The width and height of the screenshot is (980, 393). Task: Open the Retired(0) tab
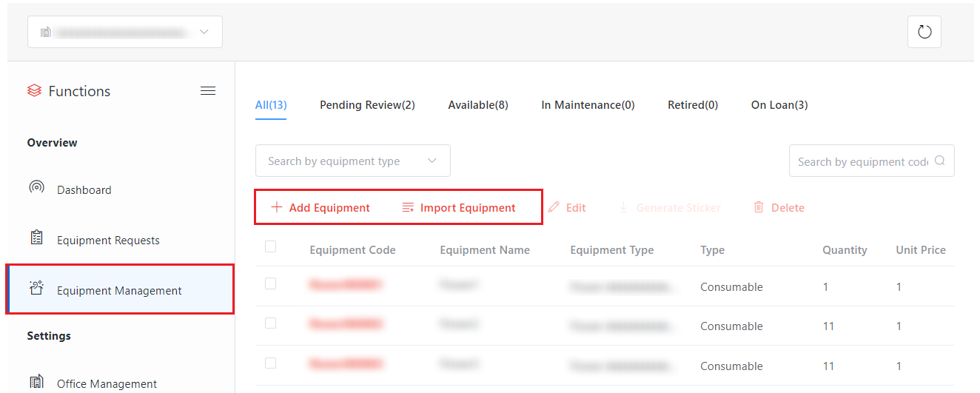click(693, 105)
